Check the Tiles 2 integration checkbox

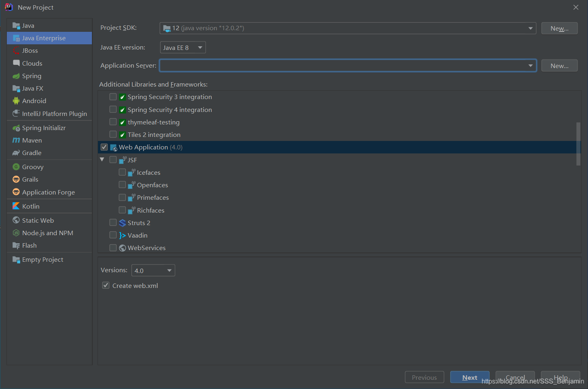tap(113, 134)
